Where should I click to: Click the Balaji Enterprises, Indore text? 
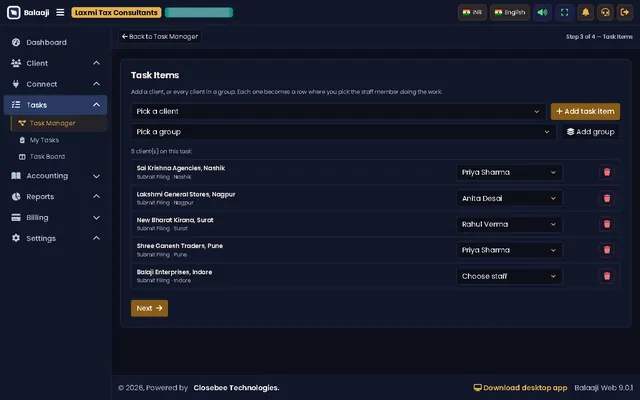point(174,272)
